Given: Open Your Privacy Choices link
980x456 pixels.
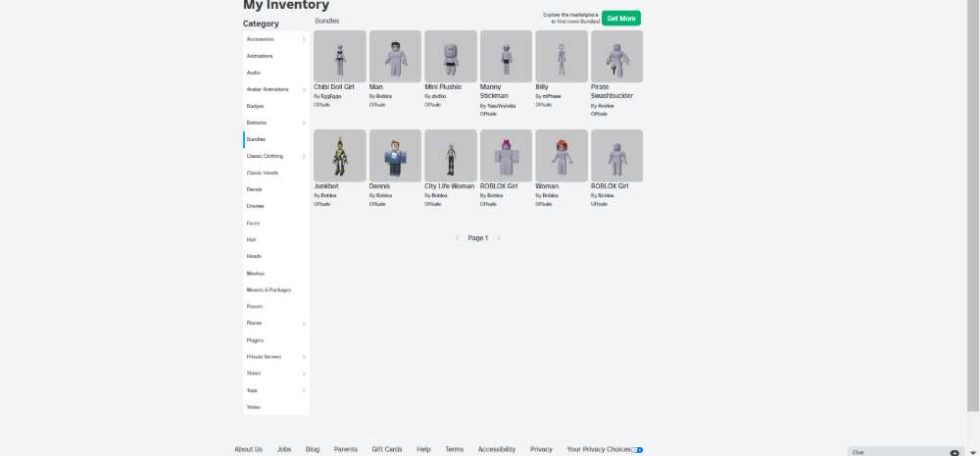Looking at the screenshot, I should pyautogui.click(x=599, y=450).
